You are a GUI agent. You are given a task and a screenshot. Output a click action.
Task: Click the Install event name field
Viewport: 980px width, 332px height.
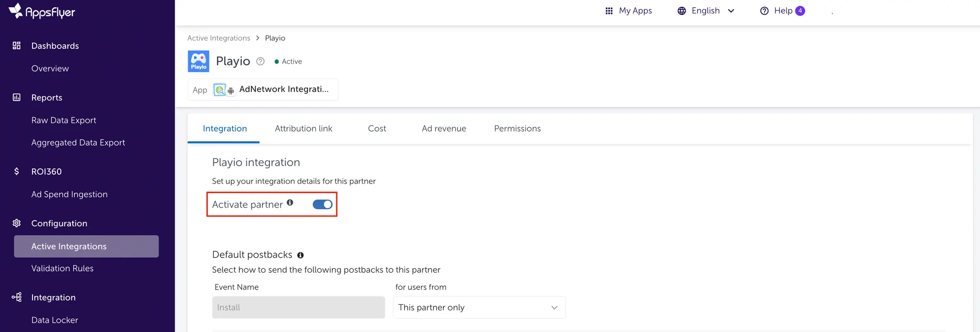pyautogui.click(x=298, y=308)
